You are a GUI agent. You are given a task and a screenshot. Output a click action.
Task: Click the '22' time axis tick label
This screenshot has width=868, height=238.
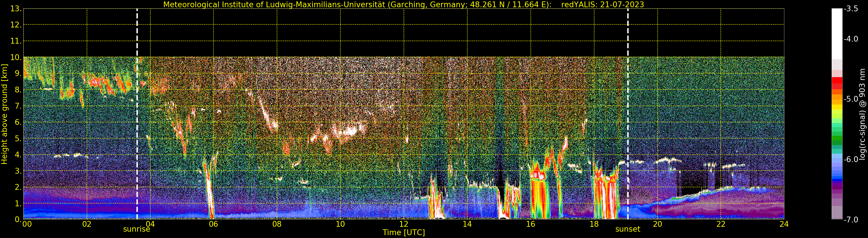point(721,224)
